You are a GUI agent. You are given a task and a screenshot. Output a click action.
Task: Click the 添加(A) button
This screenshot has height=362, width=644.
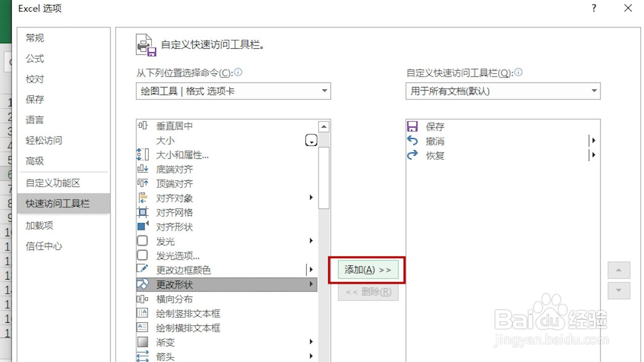(x=368, y=269)
